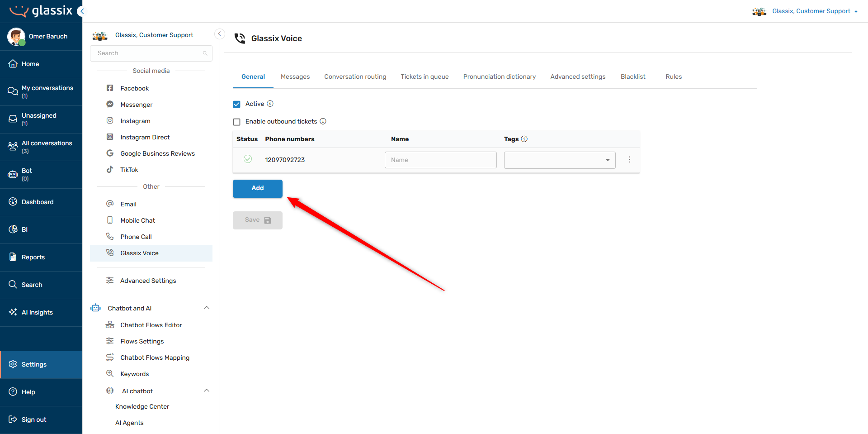Screen dimensions: 868x434
Task: Click the Glassix logo
Action: click(41, 11)
